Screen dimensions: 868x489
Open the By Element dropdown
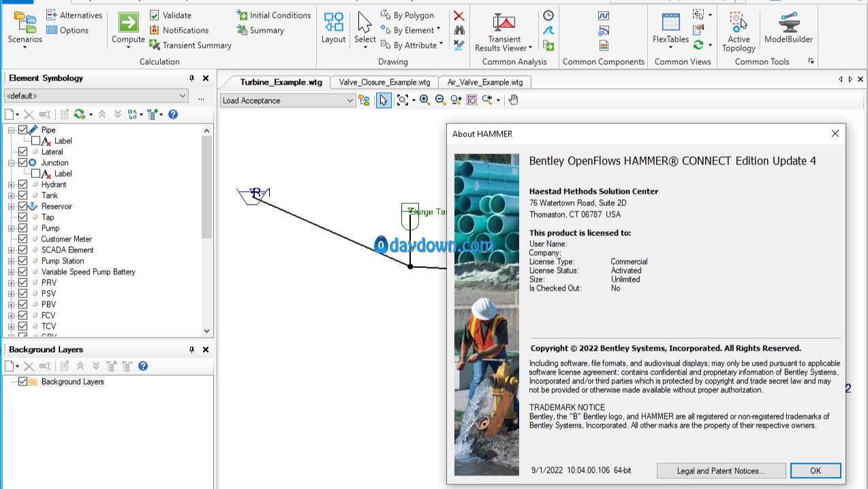click(x=410, y=30)
